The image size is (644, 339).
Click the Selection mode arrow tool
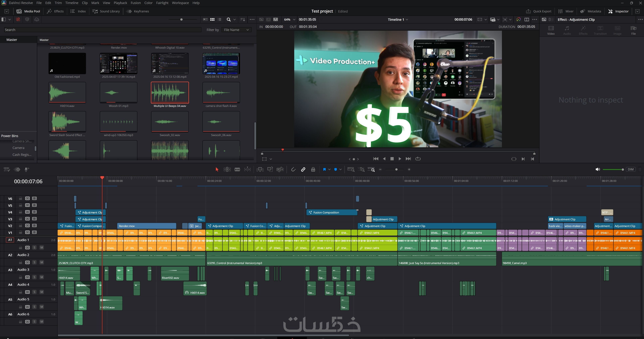[217, 170]
